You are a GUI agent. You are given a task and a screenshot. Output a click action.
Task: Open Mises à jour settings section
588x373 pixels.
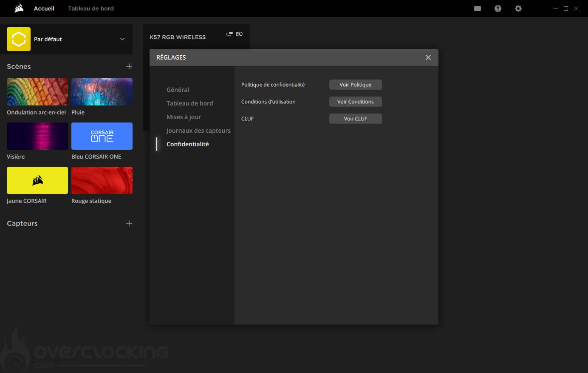184,117
